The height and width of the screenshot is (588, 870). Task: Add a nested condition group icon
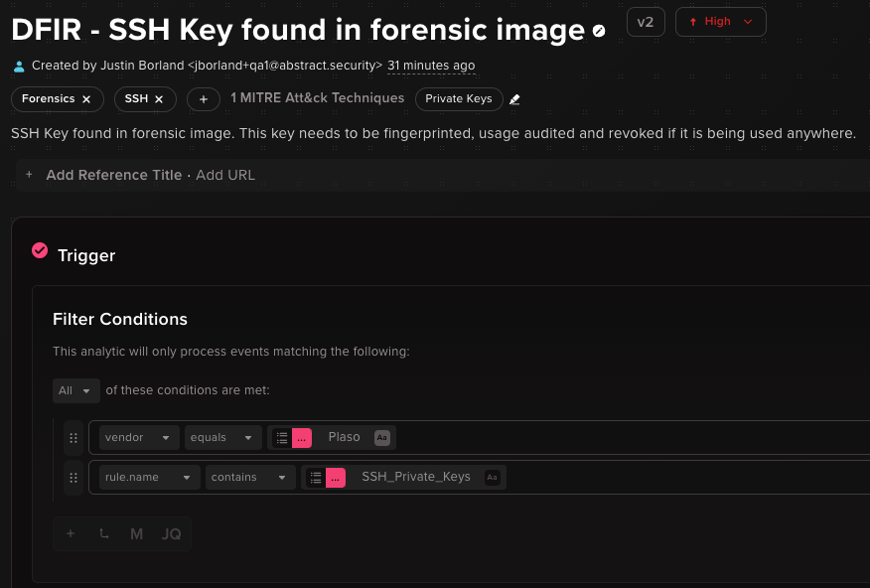click(x=103, y=533)
